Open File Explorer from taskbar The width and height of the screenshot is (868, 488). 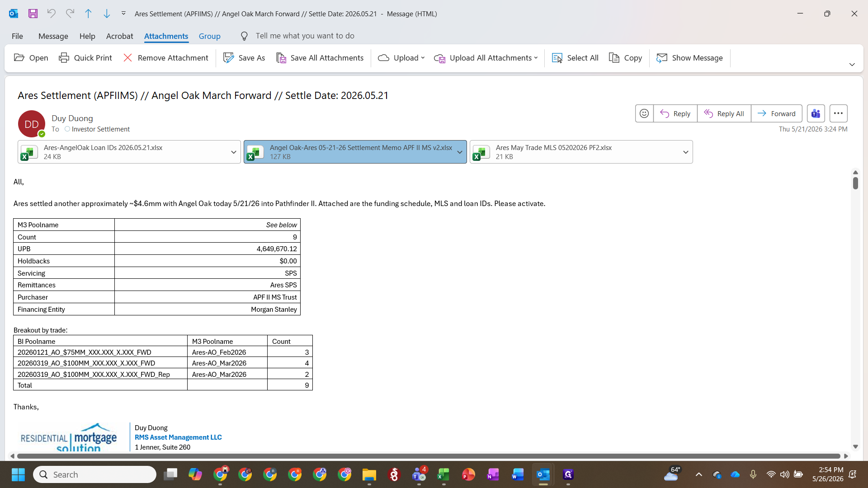[x=369, y=474]
